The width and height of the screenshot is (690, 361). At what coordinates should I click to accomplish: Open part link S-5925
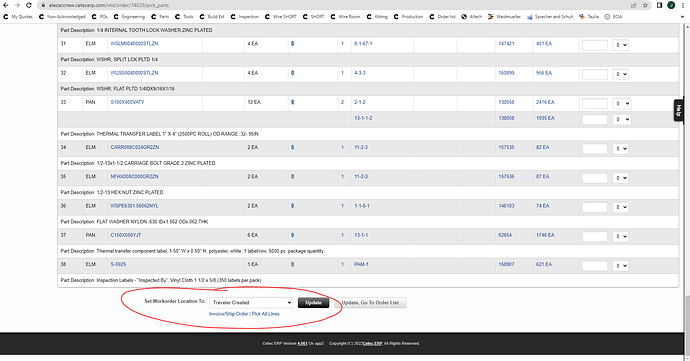118,265
